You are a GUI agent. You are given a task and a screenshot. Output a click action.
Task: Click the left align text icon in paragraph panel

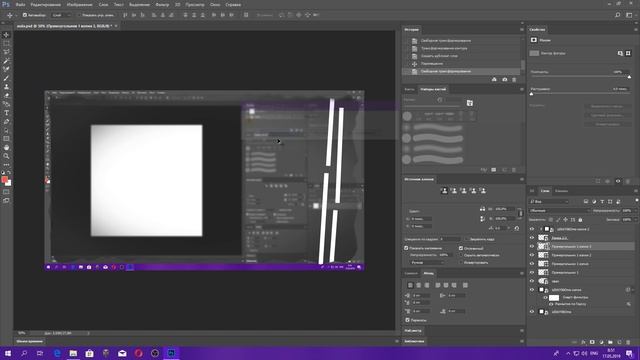(x=410, y=285)
